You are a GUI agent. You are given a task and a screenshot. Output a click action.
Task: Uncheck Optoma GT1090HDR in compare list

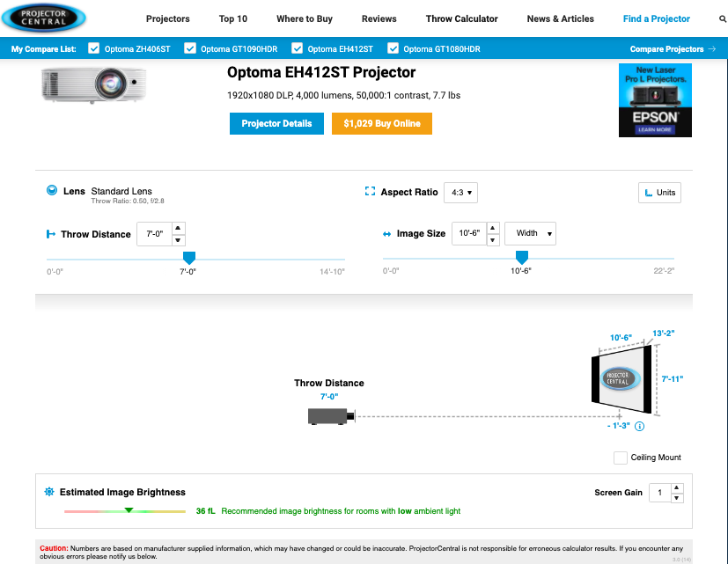[190, 48]
